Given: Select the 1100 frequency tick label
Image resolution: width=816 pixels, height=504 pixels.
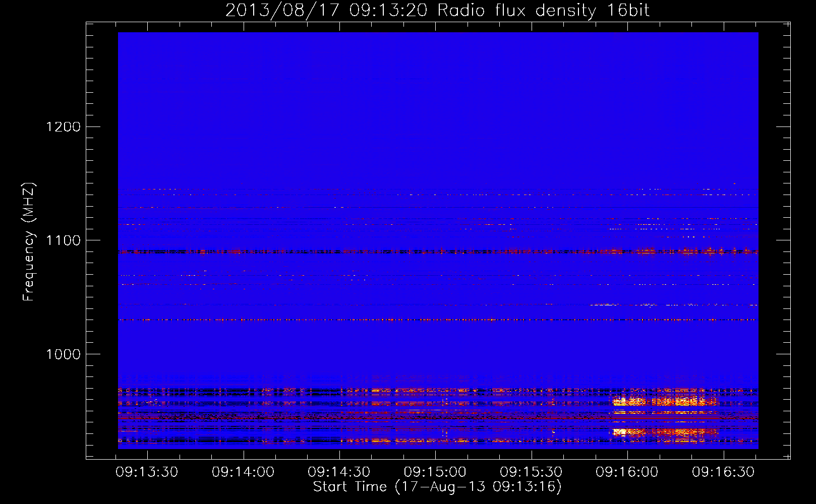Looking at the screenshot, I should pyautogui.click(x=63, y=240).
